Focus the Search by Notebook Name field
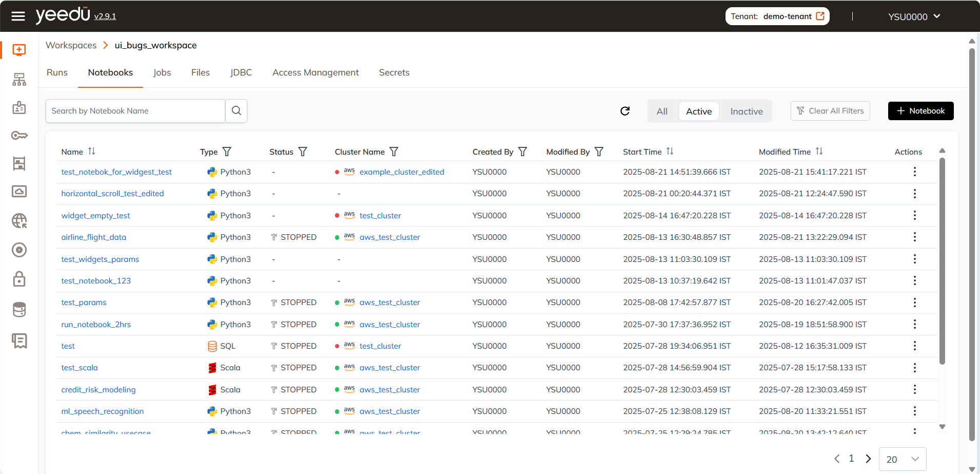 (x=135, y=111)
